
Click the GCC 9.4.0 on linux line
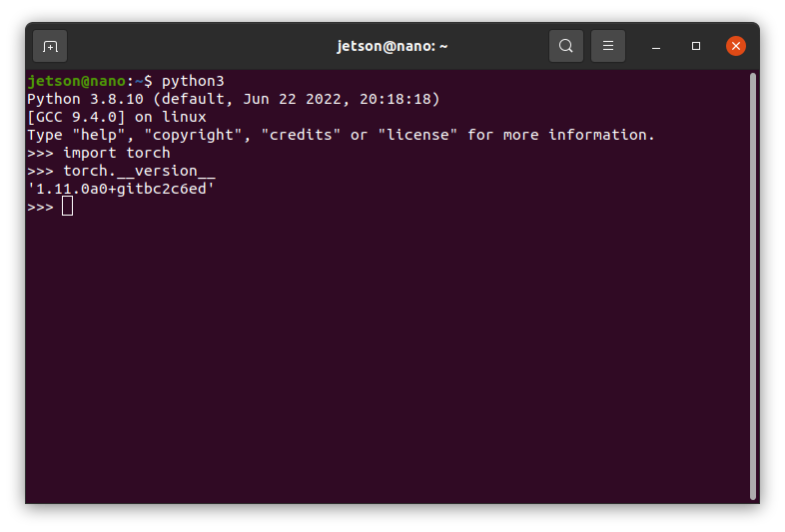[x=117, y=117]
